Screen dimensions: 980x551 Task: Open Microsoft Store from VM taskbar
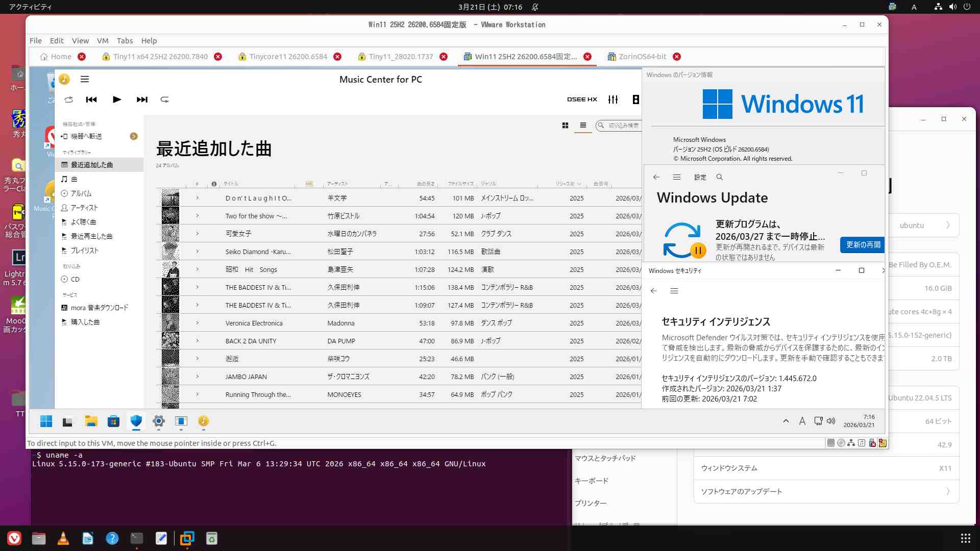click(x=113, y=421)
